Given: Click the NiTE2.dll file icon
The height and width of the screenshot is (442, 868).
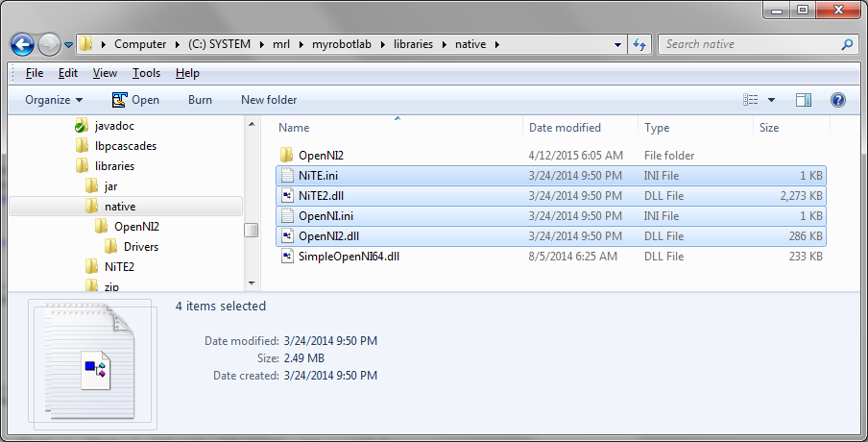Looking at the screenshot, I should pyautogui.click(x=287, y=195).
